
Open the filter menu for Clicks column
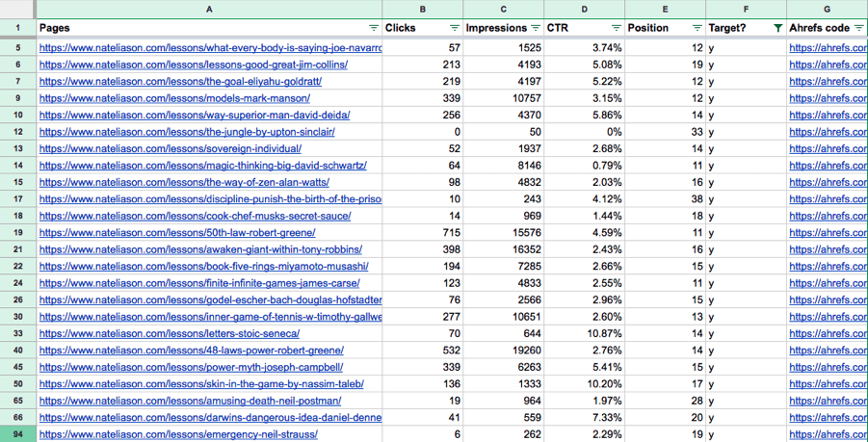[455, 28]
